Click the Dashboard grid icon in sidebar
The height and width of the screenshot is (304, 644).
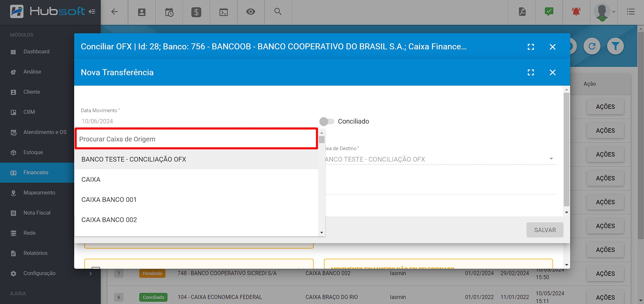(x=13, y=52)
